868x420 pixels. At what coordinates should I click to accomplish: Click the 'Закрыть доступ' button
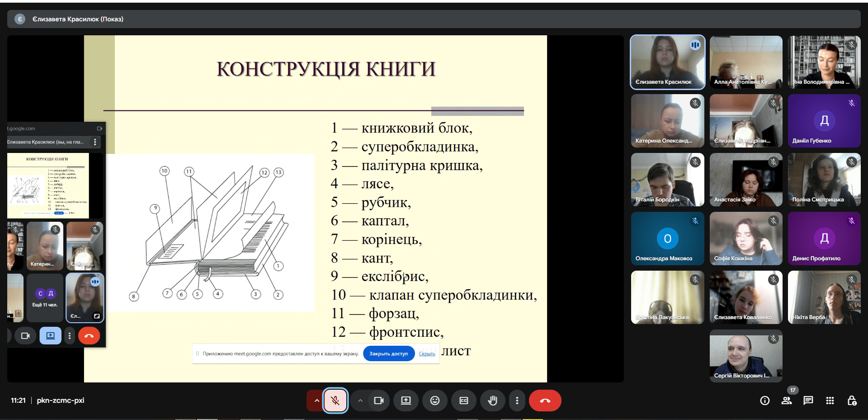(x=388, y=353)
